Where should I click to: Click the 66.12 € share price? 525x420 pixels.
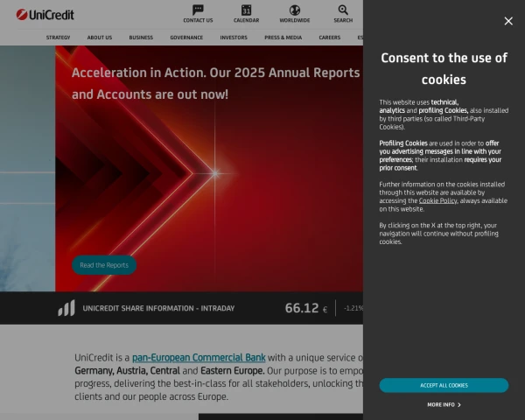pos(306,308)
